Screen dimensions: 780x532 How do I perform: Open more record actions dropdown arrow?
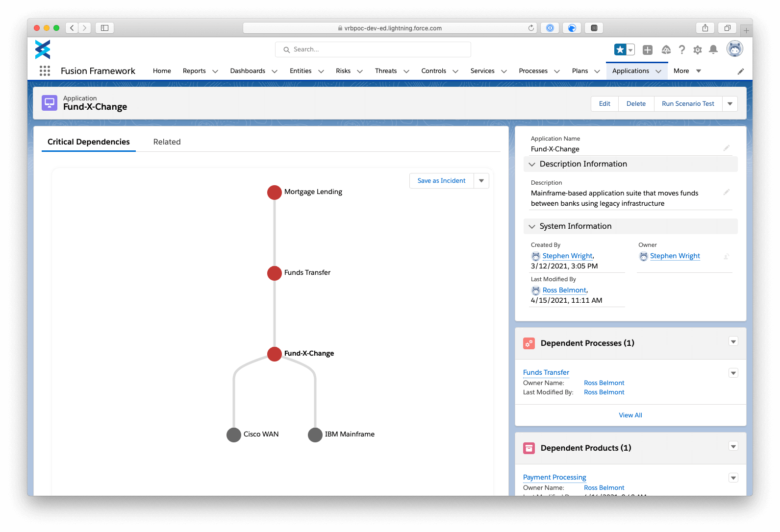(730, 104)
